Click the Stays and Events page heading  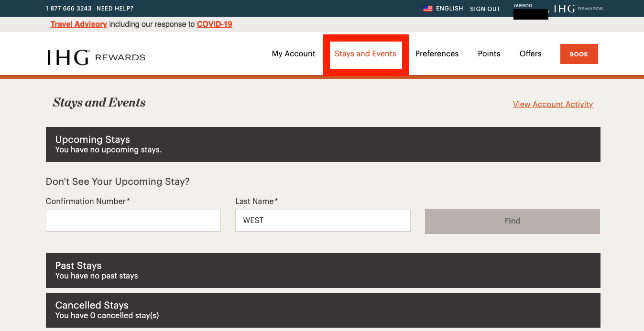click(99, 103)
